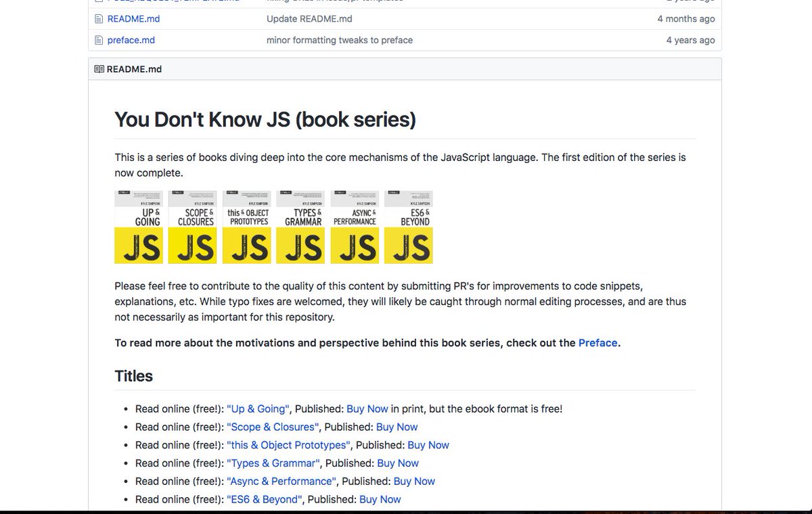Read "Types & Grammar" online
Image resolution: width=812 pixels, height=514 pixels.
coord(274,463)
